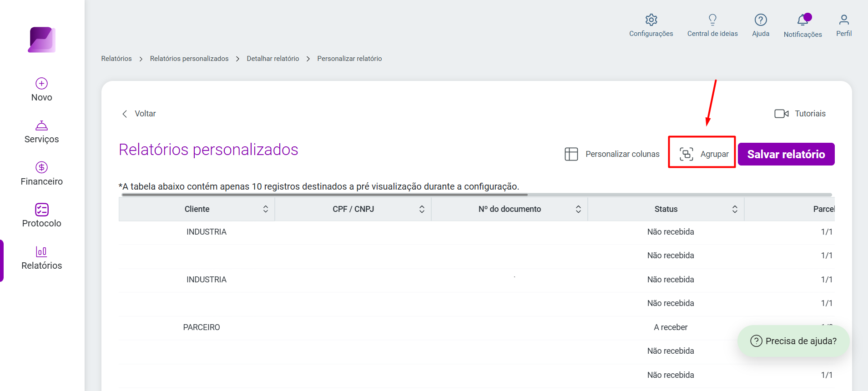Open the Configurações gear icon
Image resolution: width=868 pixels, height=391 pixels.
pyautogui.click(x=651, y=20)
